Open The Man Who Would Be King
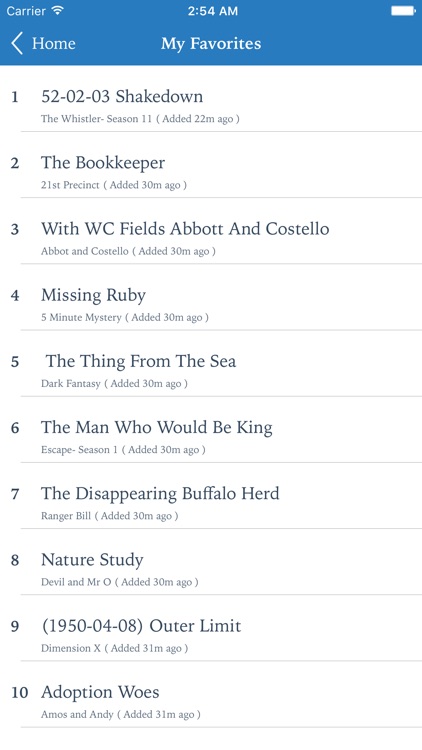This screenshot has width=422, height=750. [211, 429]
